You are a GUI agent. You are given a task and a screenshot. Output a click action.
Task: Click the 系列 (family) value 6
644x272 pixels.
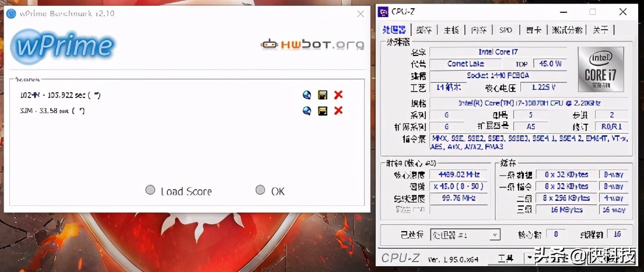447,114
